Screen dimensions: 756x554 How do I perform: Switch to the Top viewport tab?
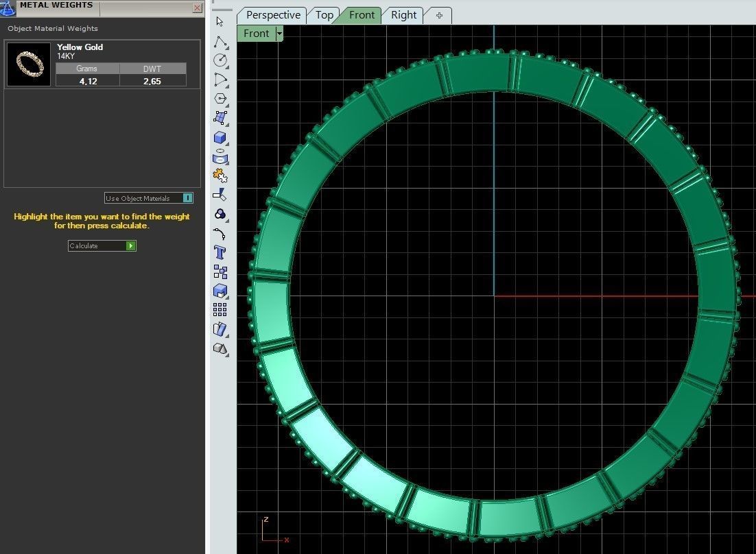point(324,15)
